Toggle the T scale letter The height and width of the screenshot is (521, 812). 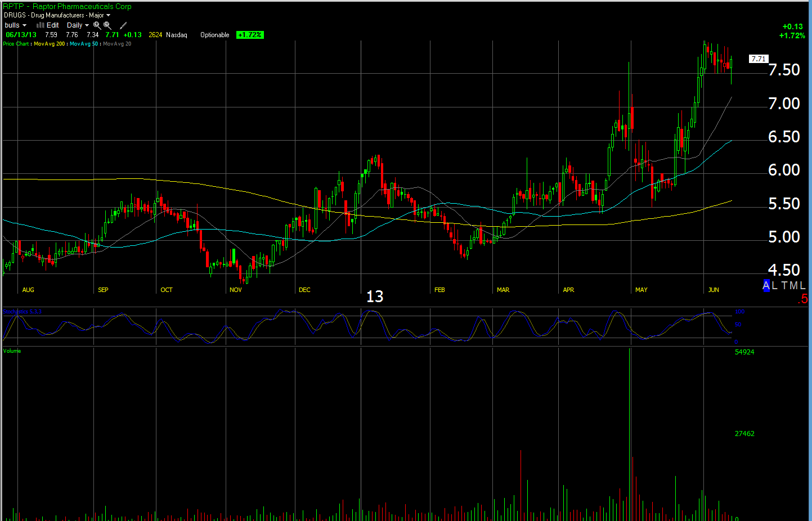pyautogui.click(x=784, y=286)
